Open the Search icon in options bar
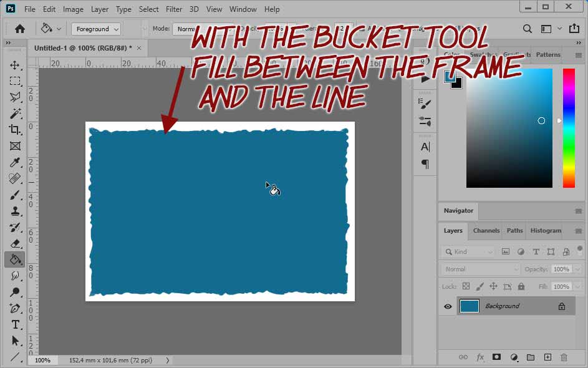588x368 pixels. [x=528, y=29]
